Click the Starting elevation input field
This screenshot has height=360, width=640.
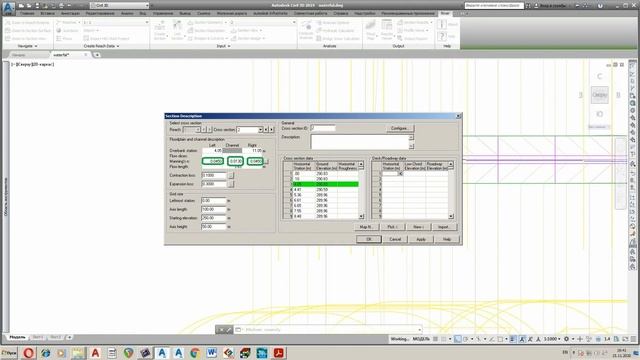pos(214,218)
